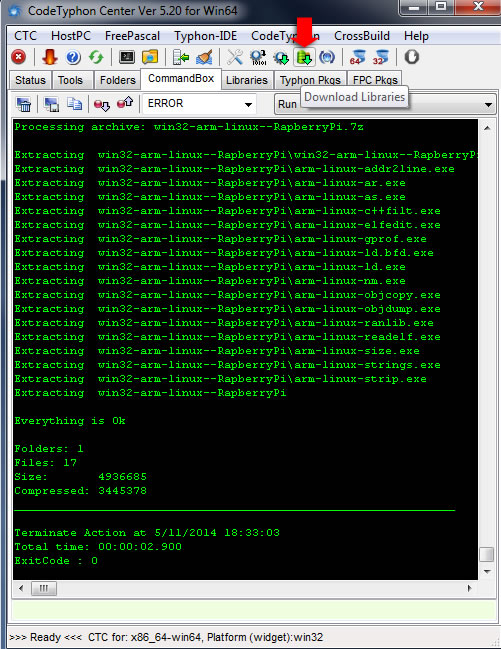
Task: Open the blue question mark help icon
Action: (x=73, y=57)
